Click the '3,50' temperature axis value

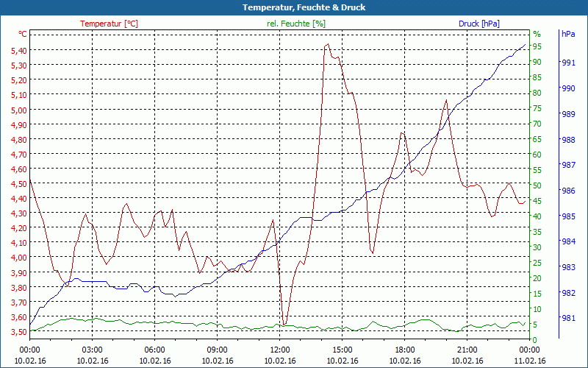[19, 331]
